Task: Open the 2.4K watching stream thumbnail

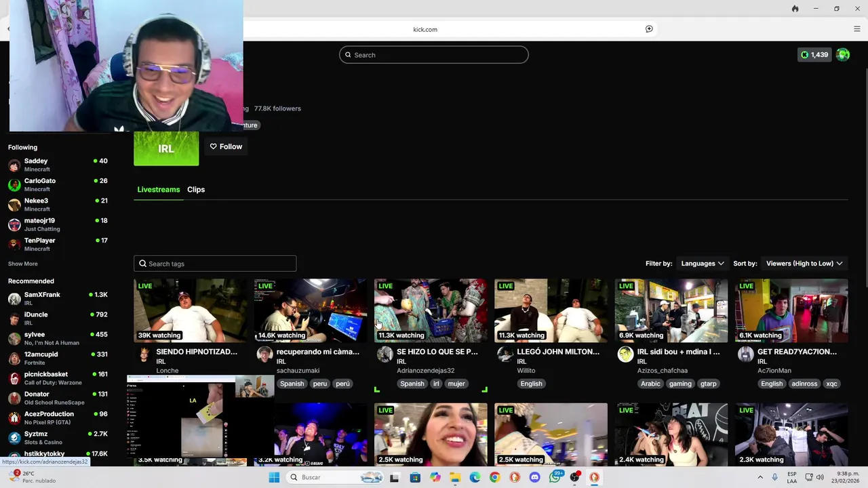Action: 671,434
